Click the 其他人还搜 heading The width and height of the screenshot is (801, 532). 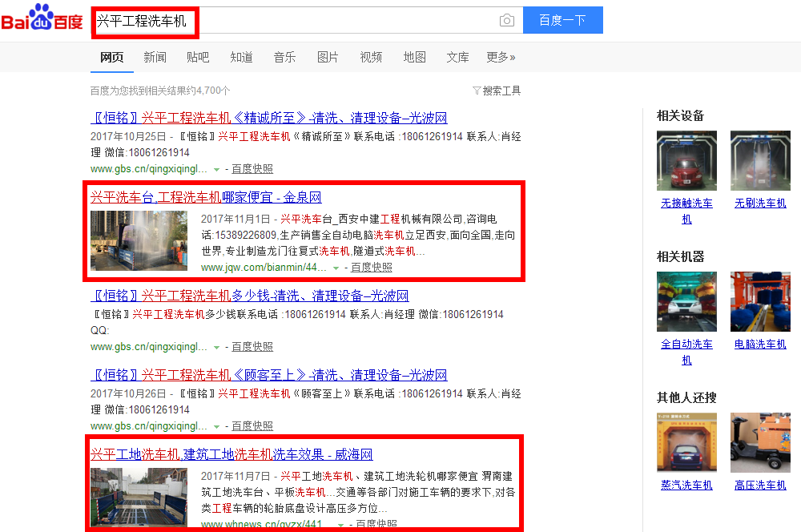click(686, 398)
